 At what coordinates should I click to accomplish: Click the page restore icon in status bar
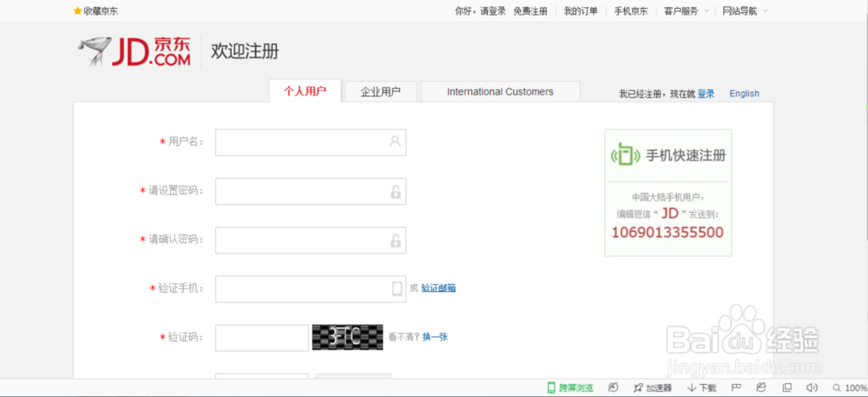(613, 387)
